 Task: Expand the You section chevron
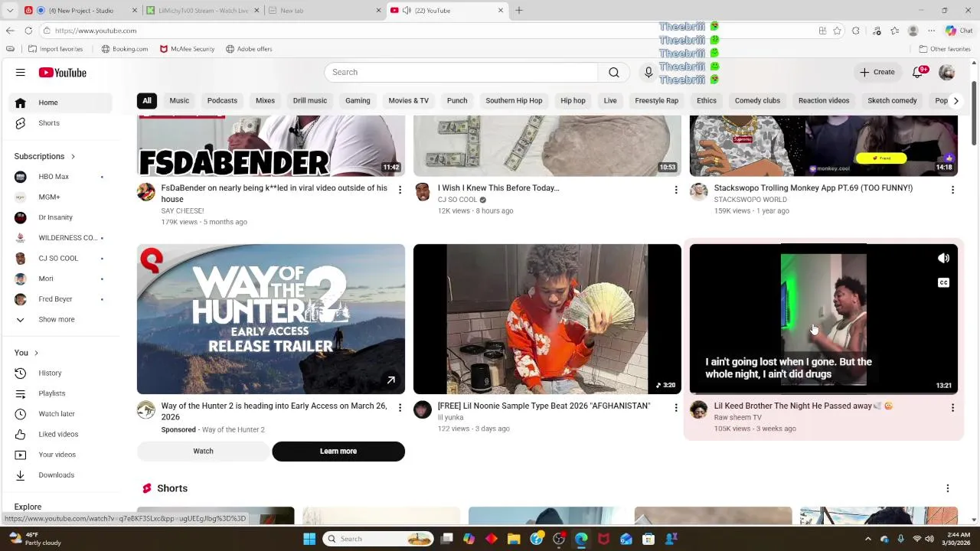(36, 353)
